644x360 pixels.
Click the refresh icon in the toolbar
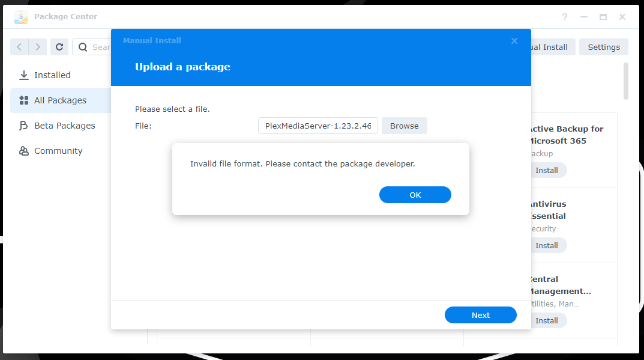[x=59, y=47]
